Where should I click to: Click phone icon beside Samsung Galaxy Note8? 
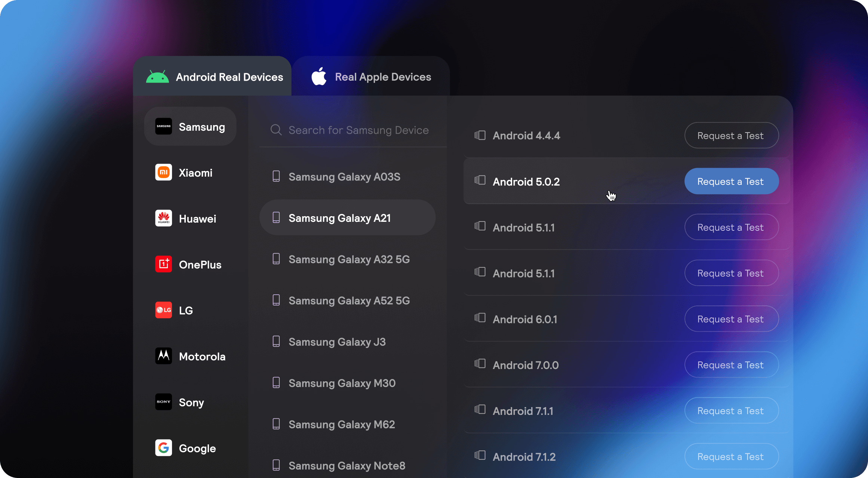(276, 465)
